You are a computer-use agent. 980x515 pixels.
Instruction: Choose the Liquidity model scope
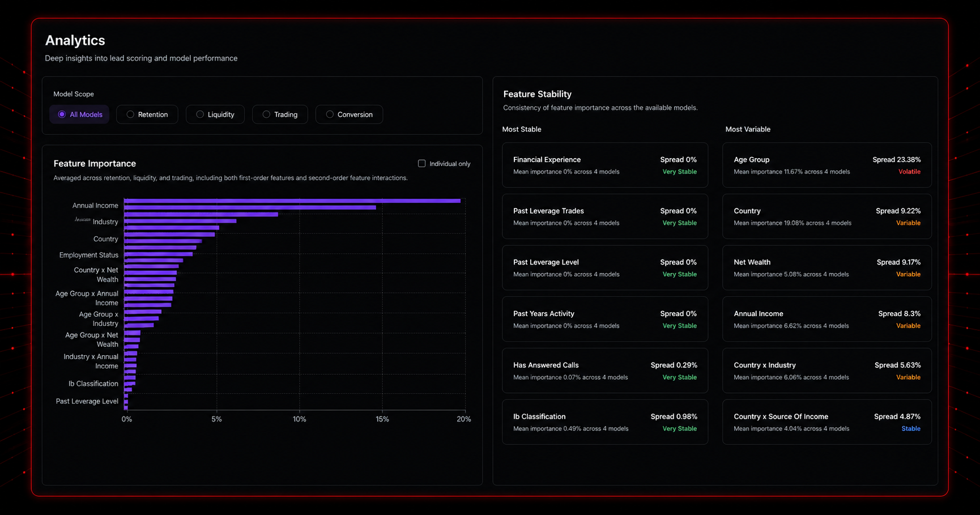point(215,114)
